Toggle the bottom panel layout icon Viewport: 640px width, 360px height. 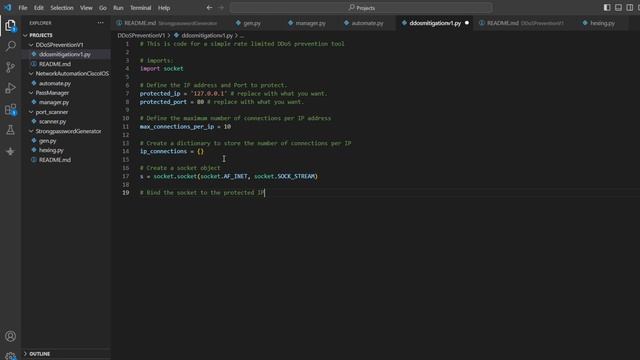pyautogui.click(x=618, y=7)
